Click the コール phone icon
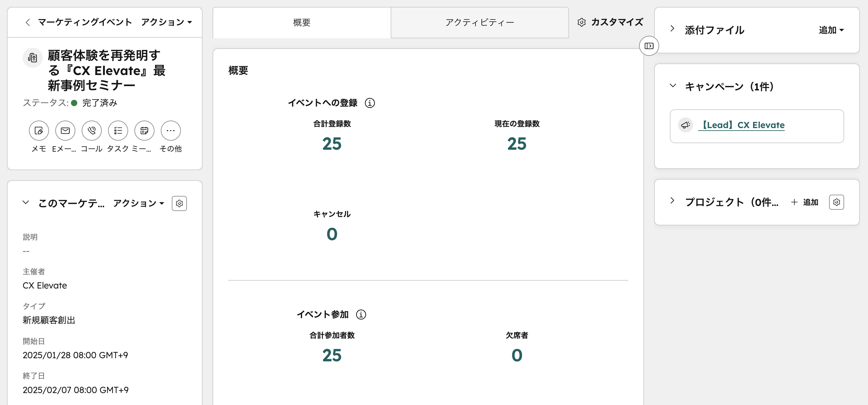 coord(92,130)
